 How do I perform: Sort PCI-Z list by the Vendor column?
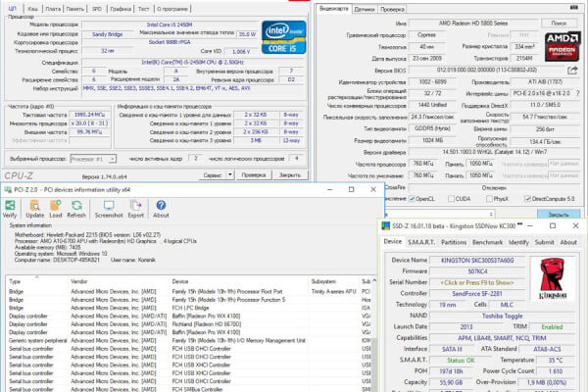[119, 281]
